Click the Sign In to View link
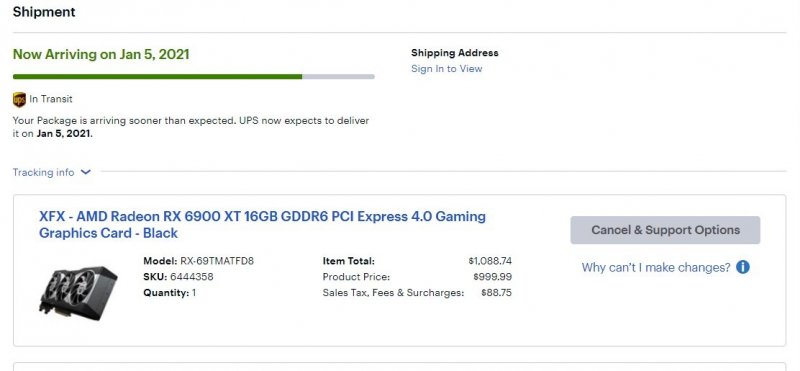 pyautogui.click(x=446, y=69)
